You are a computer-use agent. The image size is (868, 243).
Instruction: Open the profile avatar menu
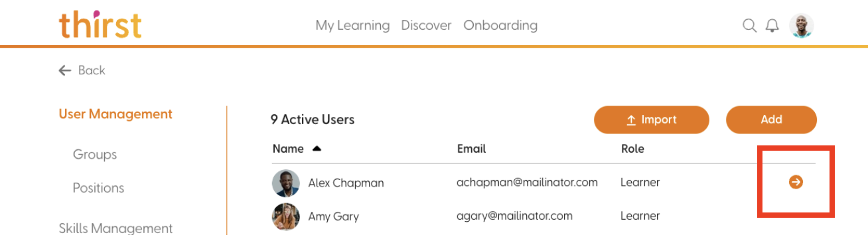(802, 26)
